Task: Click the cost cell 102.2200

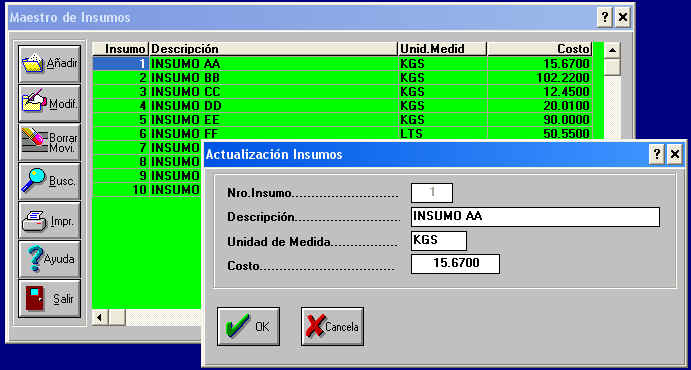Action: [539, 78]
